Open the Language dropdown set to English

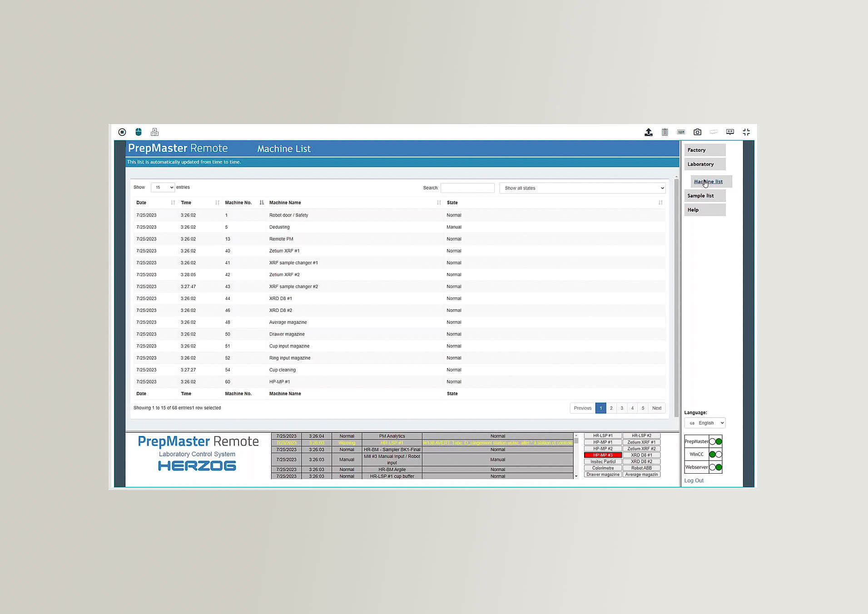tap(705, 423)
